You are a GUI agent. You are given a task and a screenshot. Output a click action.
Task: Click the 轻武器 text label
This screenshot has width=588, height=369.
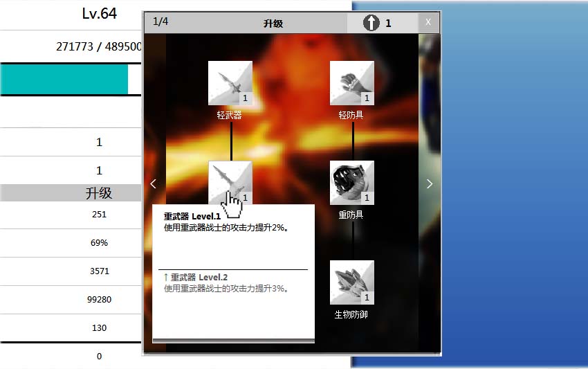pos(230,115)
